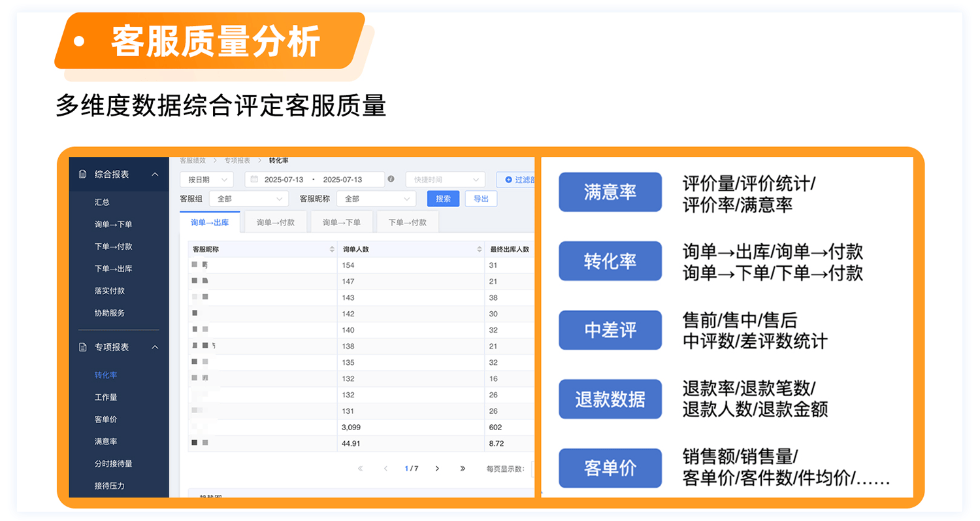Switch to the 下单→付款 tab
Screen dimensions: 980x521
(x=407, y=222)
